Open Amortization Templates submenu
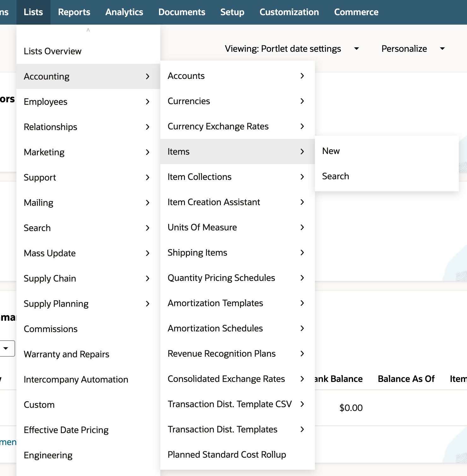 238,303
